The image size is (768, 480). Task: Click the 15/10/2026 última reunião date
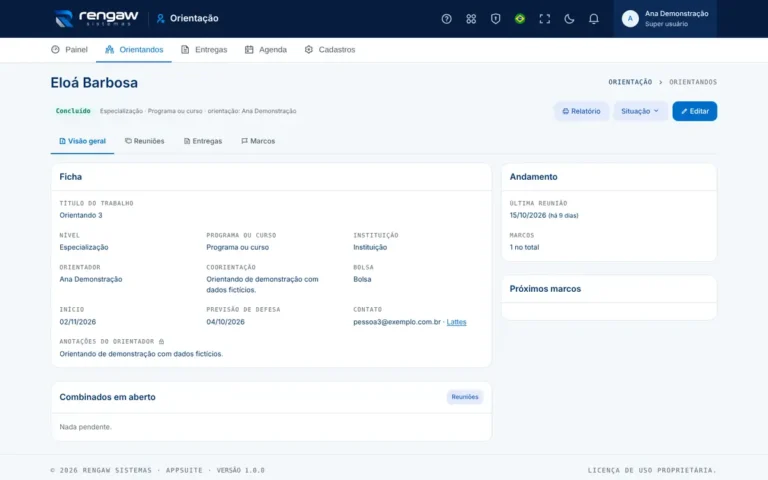tap(528, 215)
